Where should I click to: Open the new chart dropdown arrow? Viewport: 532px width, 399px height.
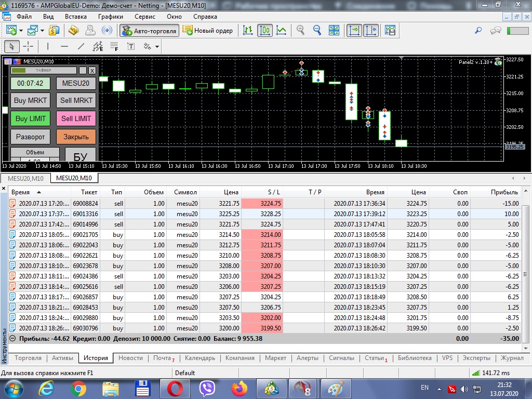tap(20, 31)
